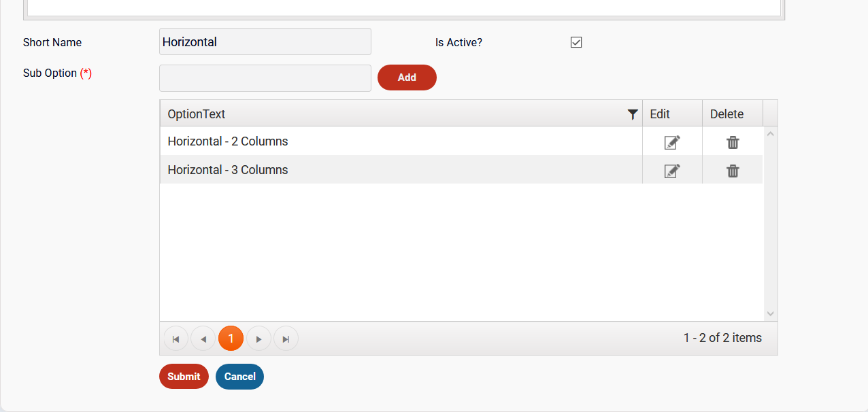Submit the form
The width and height of the screenshot is (868, 412).
(x=184, y=377)
